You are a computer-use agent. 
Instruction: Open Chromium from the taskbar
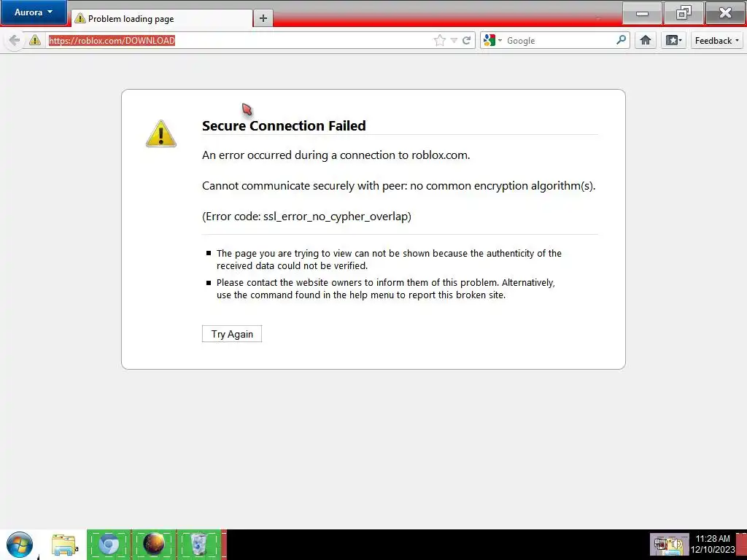pos(109,544)
